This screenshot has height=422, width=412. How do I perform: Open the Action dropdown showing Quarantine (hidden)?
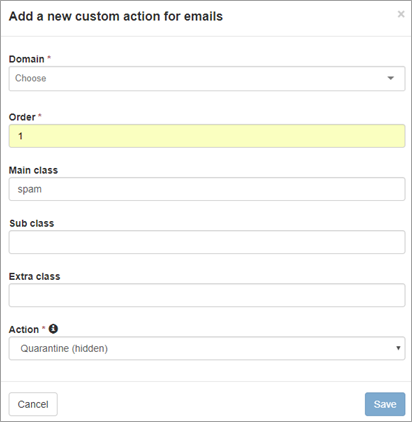(x=207, y=348)
